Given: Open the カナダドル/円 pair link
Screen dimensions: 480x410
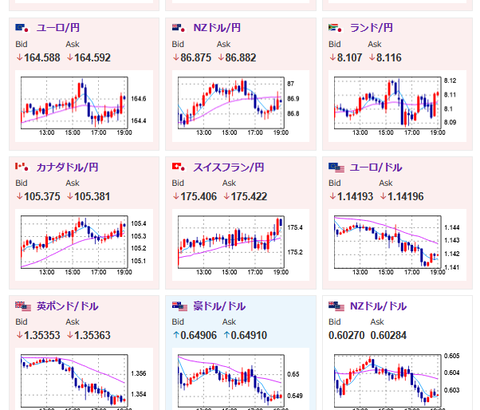Looking at the screenshot, I should (67, 167).
